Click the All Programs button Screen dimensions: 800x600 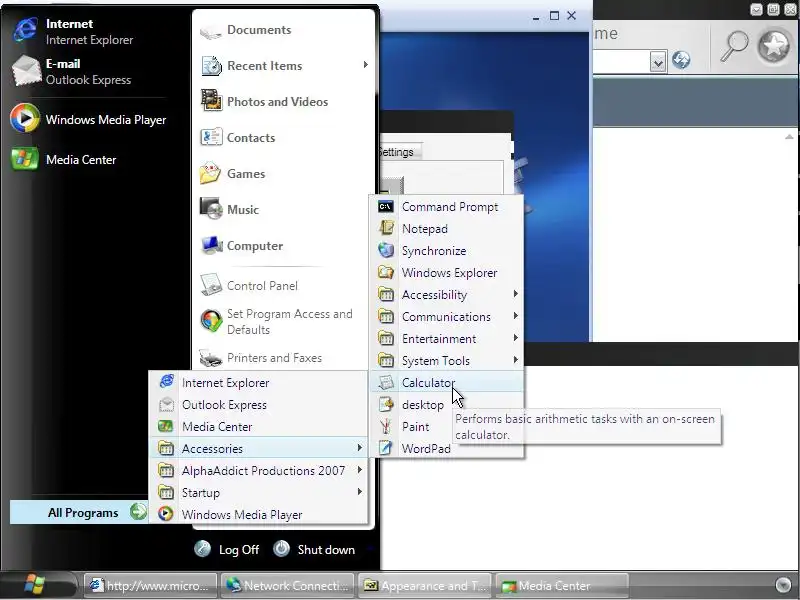coord(79,512)
